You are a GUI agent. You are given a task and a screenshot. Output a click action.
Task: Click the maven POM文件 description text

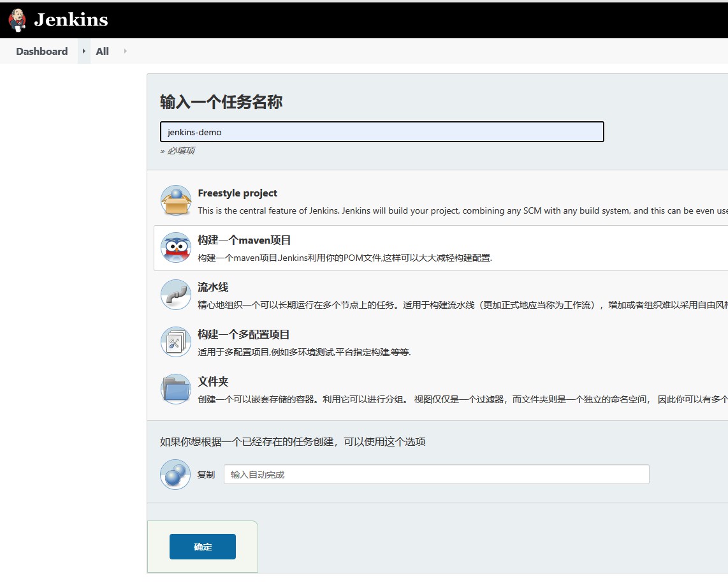point(345,258)
